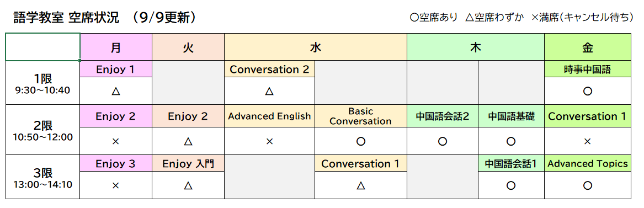The height and width of the screenshot is (208, 644).
Task: Select the 時事中国語 class cell
Action: [588, 70]
